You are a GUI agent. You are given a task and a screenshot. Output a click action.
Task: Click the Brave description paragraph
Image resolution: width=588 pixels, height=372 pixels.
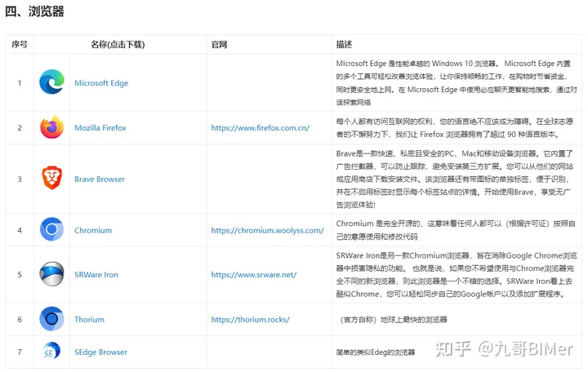(x=455, y=179)
